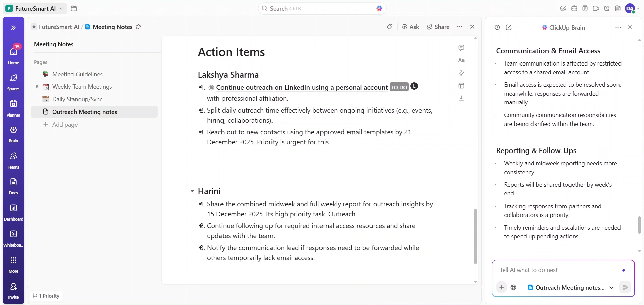Open ClickUp Brain panel ellipsis menu

pos(618,27)
